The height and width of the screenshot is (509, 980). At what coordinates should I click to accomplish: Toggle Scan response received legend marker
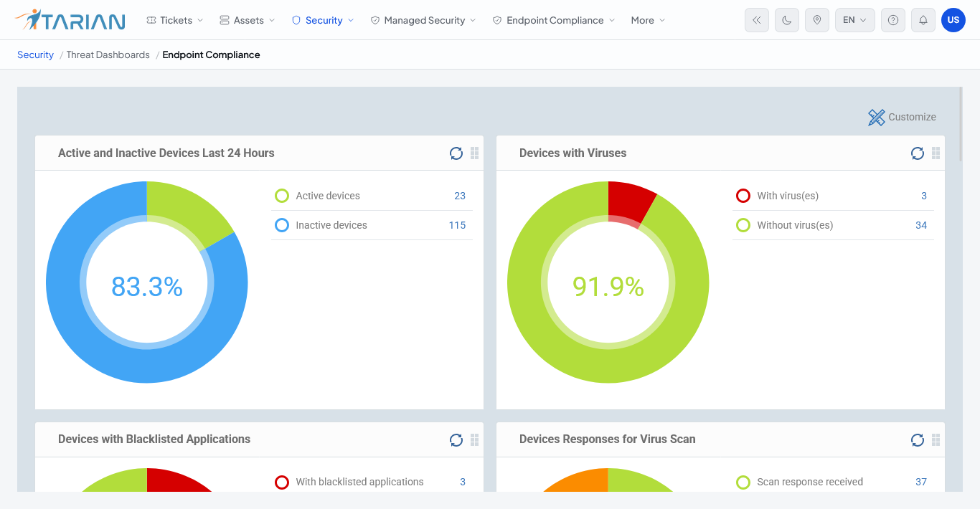tap(743, 482)
